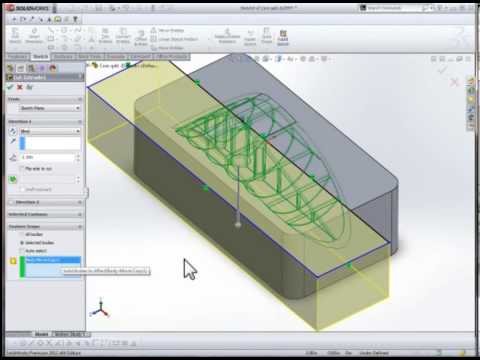Toggle Detailed Preview beside the red X
This screenshot has height=360, width=480.
[29, 87]
